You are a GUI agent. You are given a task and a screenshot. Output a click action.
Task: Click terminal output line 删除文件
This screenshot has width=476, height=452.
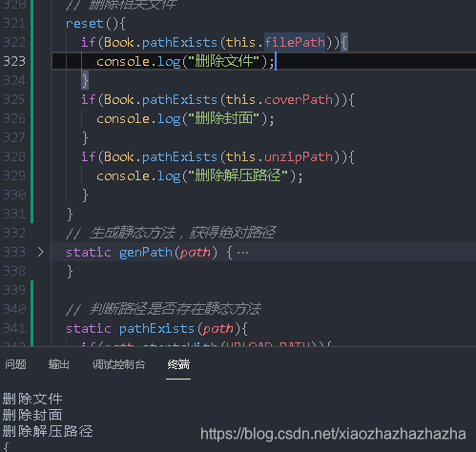[32, 399]
